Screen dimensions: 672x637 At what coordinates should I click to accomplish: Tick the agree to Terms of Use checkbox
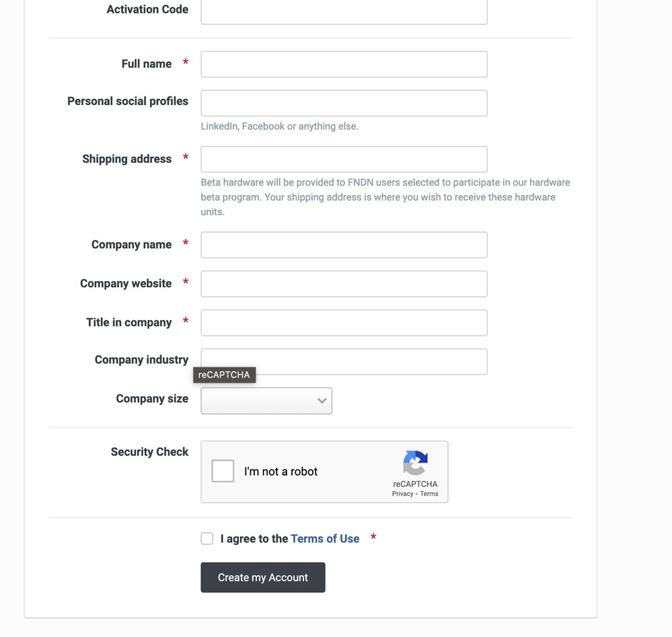tap(207, 539)
